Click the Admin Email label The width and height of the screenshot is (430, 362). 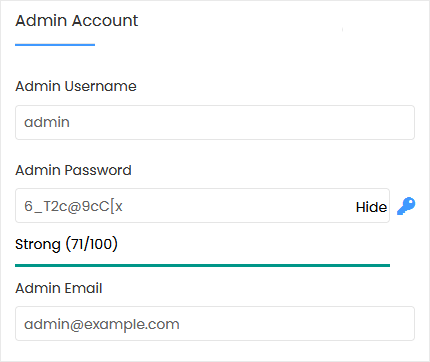click(59, 288)
